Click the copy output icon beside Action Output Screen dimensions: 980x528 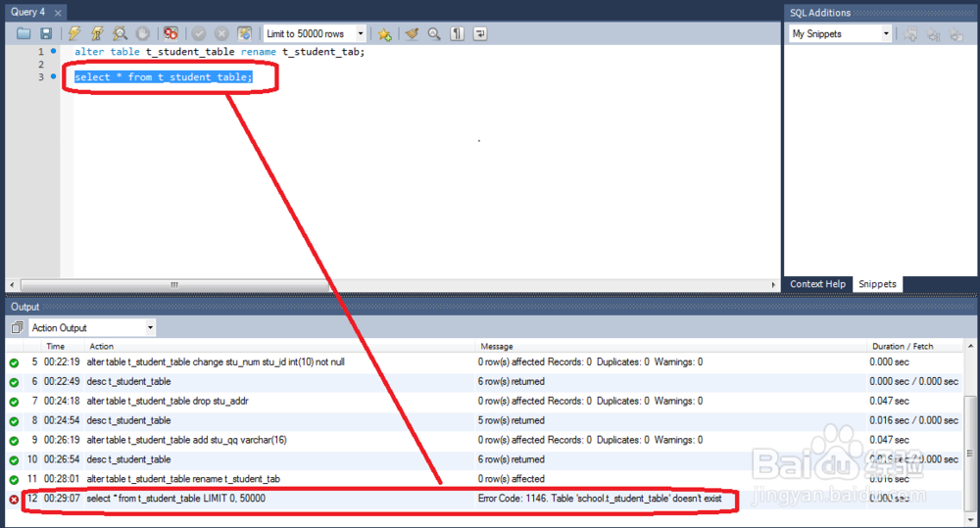tap(17, 327)
